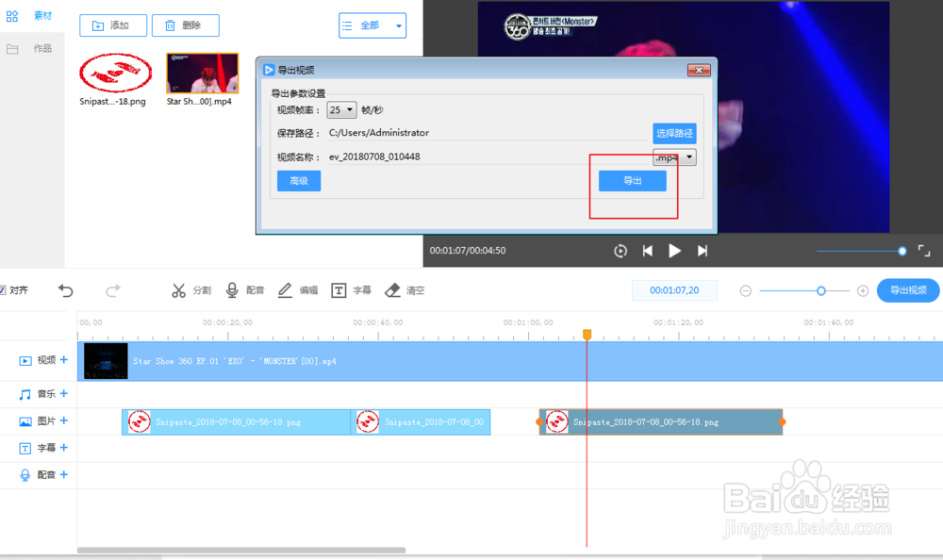Click the video name field ev_20180708_010448
The height and width of the screenshot is (560, 943).
pyautogui.click(x=488, y=157)
